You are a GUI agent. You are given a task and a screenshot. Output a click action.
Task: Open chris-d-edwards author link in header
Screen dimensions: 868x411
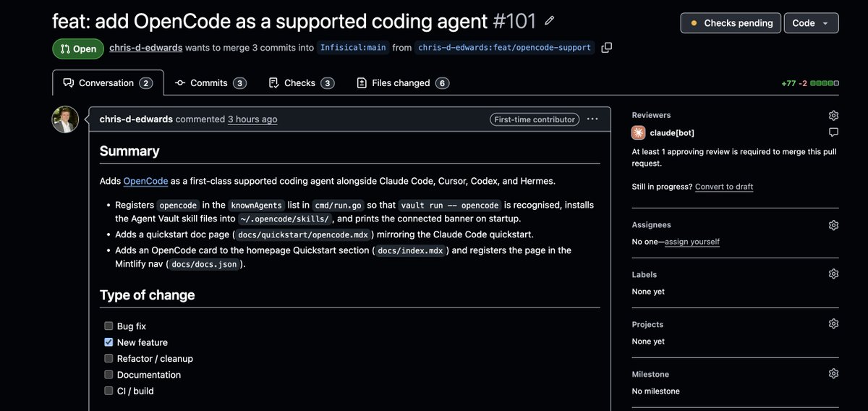point(146,48)
